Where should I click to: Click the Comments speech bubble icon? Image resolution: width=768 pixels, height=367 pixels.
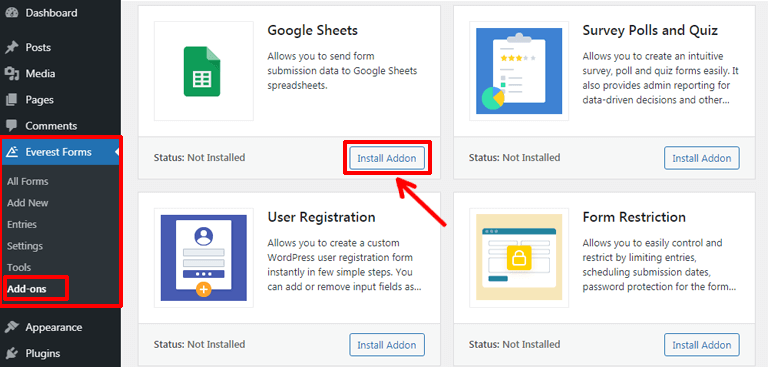[12, 126]
